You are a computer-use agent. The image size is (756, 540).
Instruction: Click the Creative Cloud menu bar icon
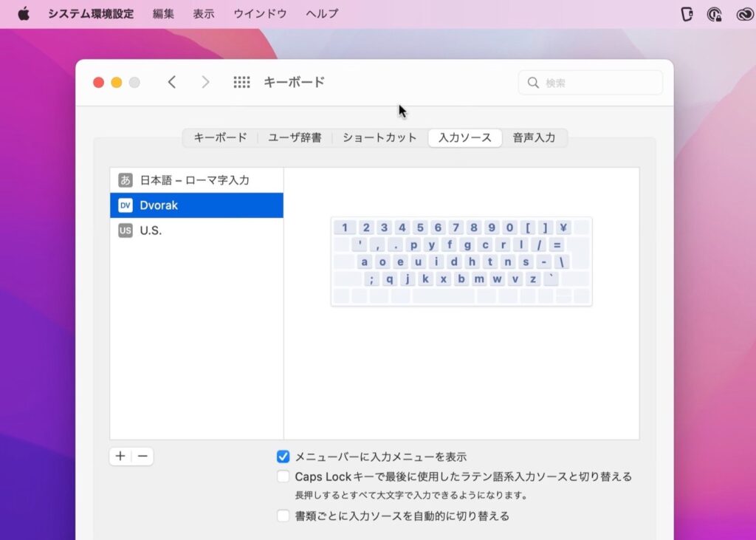pyautogui.click(x=745, y=15)
